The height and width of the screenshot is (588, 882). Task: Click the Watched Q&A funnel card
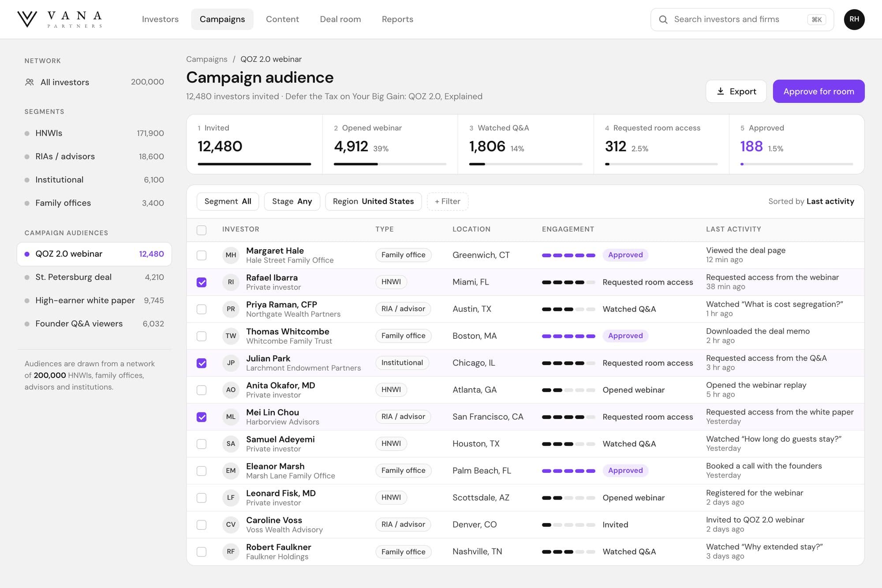coord(526,144)
